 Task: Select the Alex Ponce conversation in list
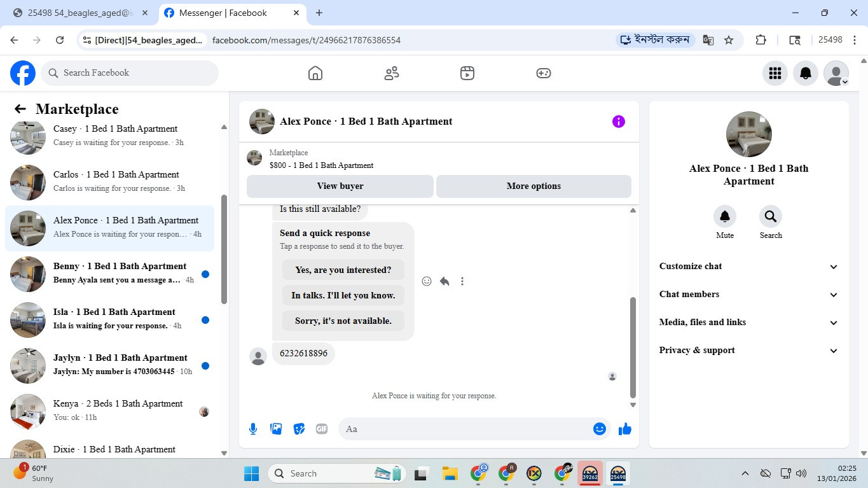click(x=109, y=228)
